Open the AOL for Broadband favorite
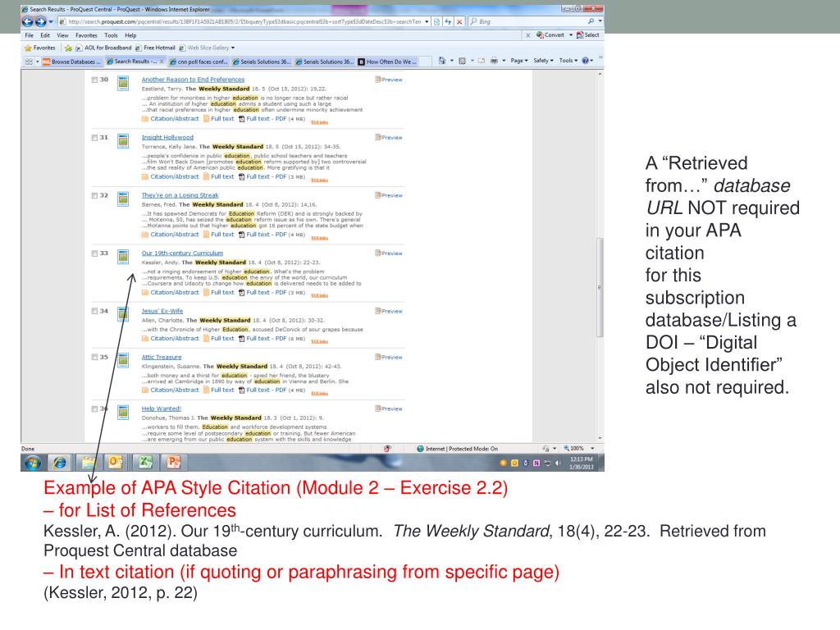The height and width of the screenshot is (630, 840). point(104,48)
